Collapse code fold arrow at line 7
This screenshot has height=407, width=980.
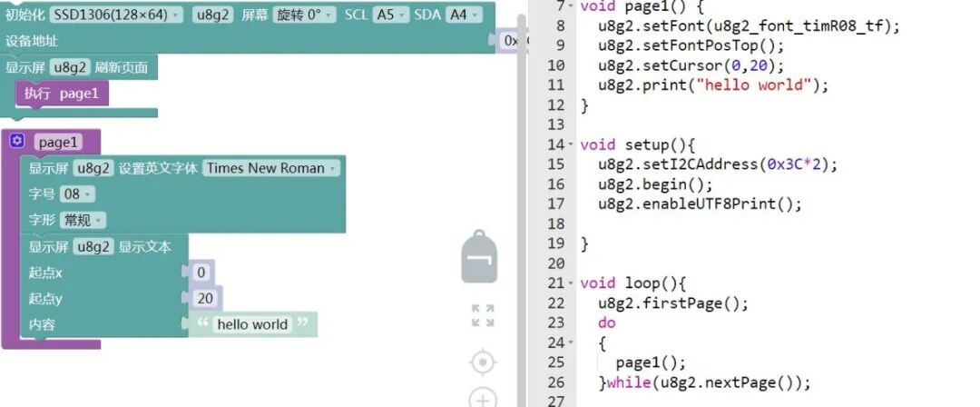[571, 5]
